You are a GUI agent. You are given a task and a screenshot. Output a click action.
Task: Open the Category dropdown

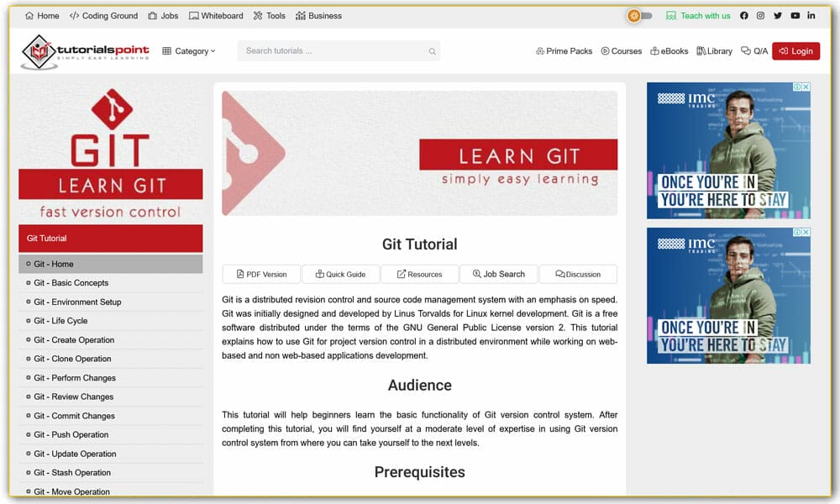coord(189,51)
